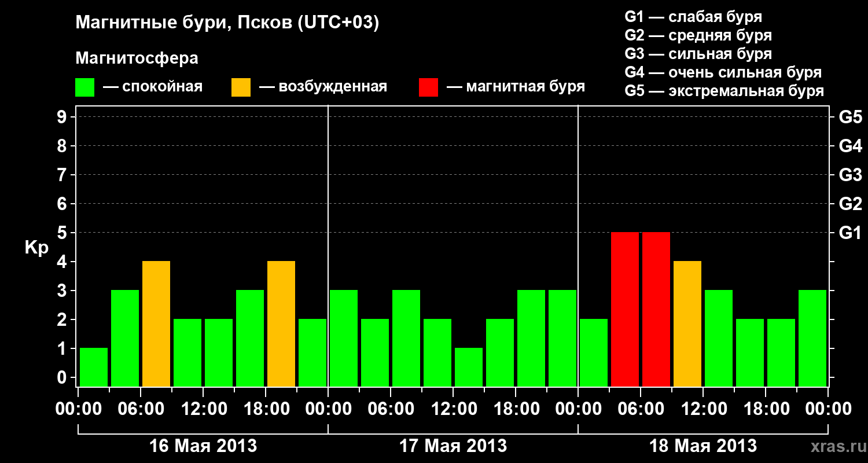Click the "17 Мая 2013" date label
The width and height of the screenshot is (868, 463).
[453, 446]
